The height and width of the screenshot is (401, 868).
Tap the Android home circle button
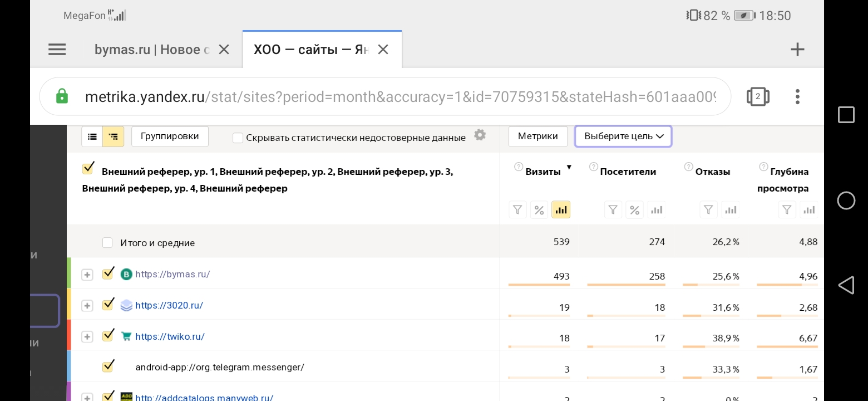click(x=846, y=200)
